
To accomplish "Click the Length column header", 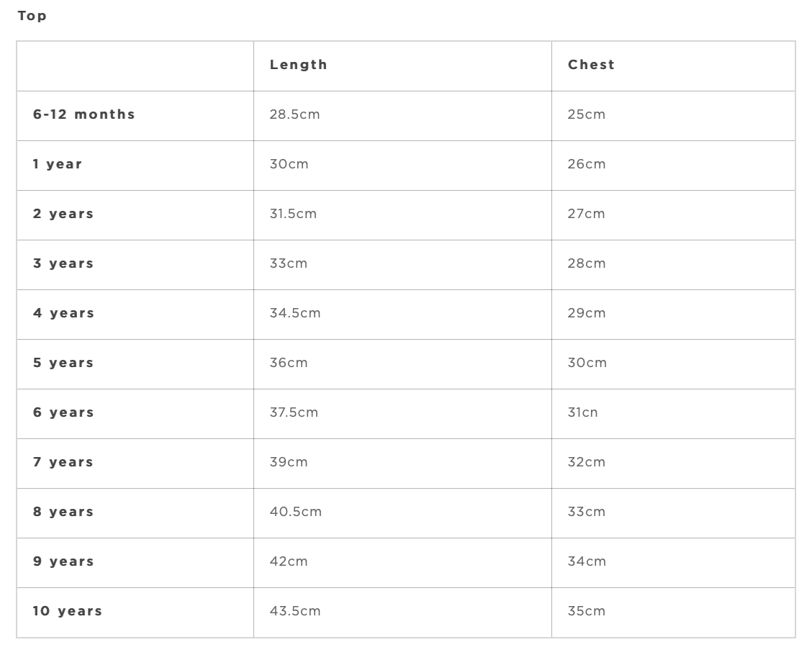I will (298, 65).
